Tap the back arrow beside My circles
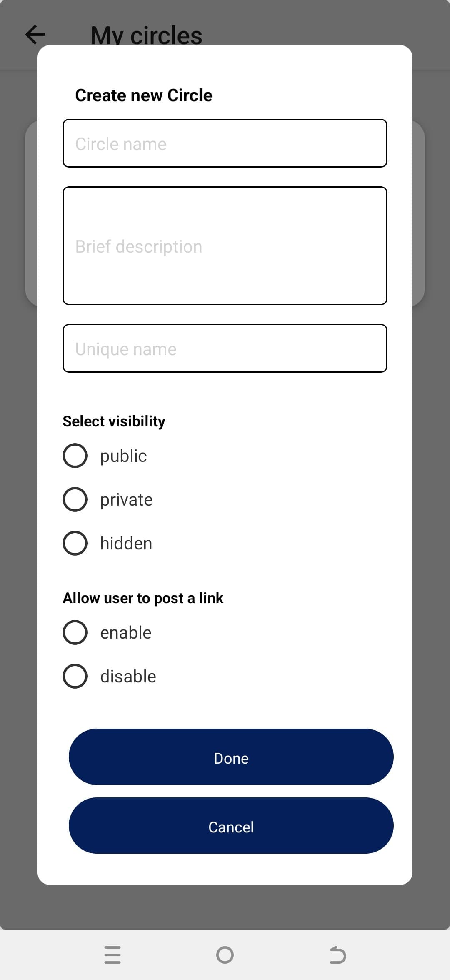 35,35
